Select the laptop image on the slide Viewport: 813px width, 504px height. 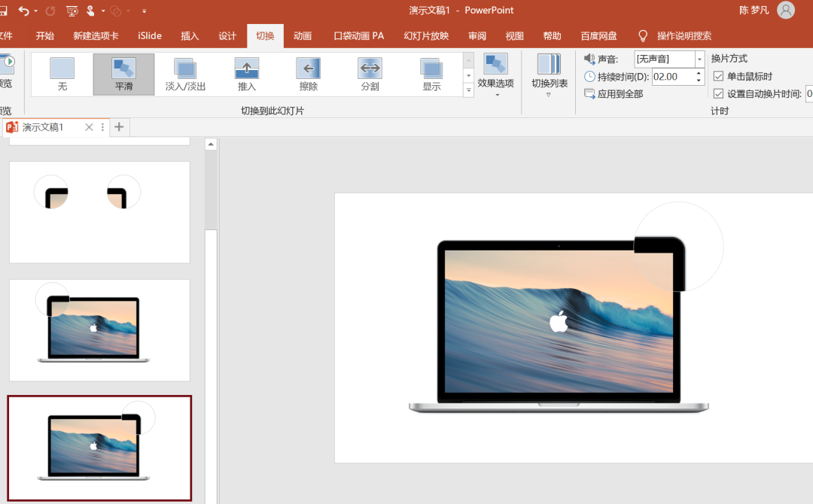click(x=559, y=326)
